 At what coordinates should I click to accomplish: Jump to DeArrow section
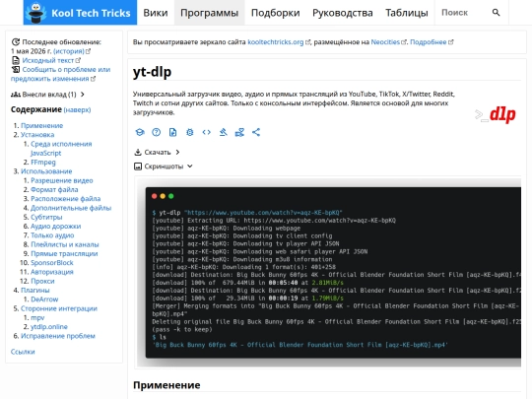pos(44,299)
